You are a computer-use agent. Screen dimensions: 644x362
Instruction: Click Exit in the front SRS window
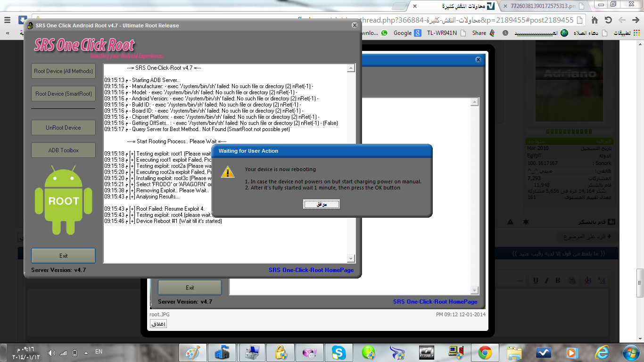[64, 256]
